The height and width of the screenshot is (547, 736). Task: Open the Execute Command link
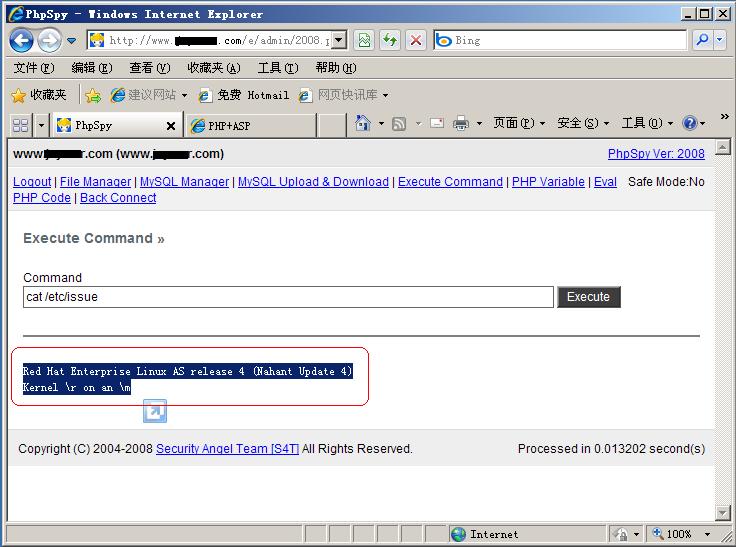pos(450,182)
